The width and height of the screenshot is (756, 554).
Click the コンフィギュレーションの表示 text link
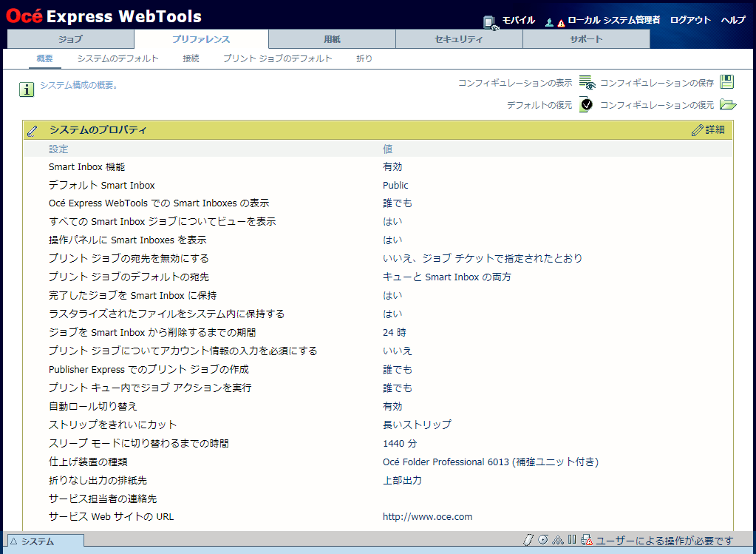pyautogui.click(x=515, y=83)
